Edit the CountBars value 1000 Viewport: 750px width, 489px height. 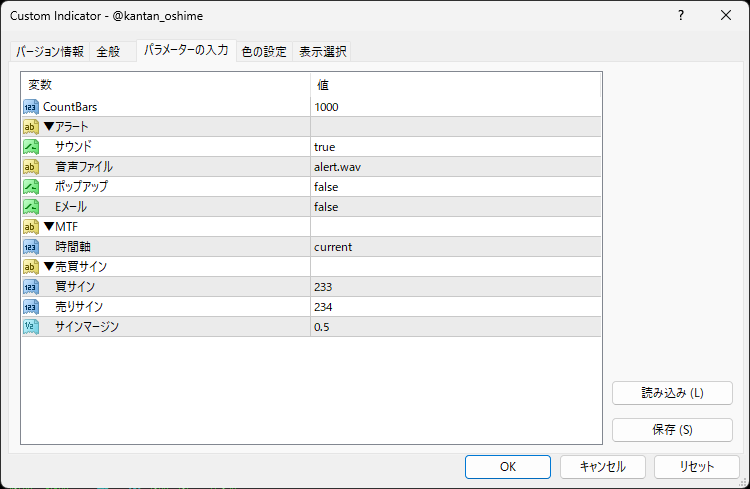pyautogui.click(x=455, y=107)
